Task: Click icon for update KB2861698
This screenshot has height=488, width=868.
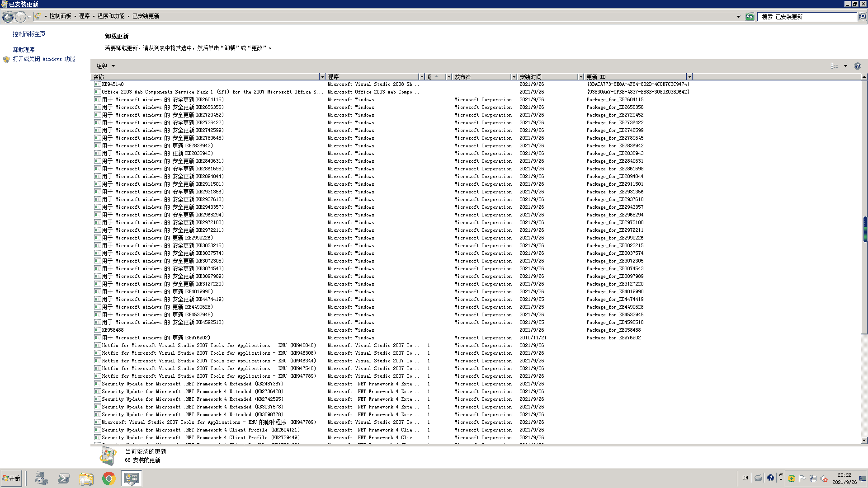Action: [97, 169]
